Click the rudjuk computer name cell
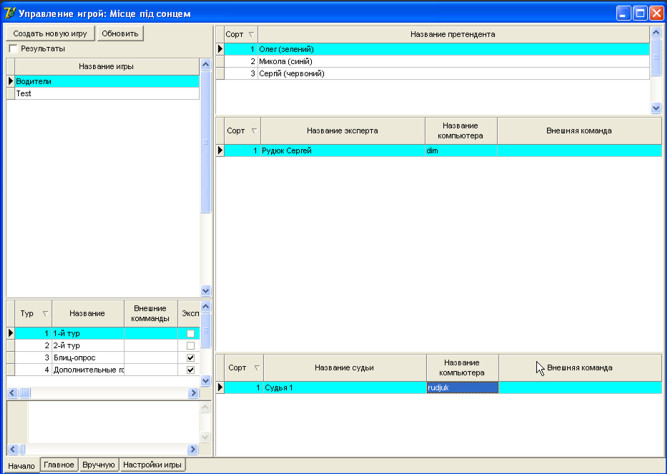 click(x=461, y=388)
